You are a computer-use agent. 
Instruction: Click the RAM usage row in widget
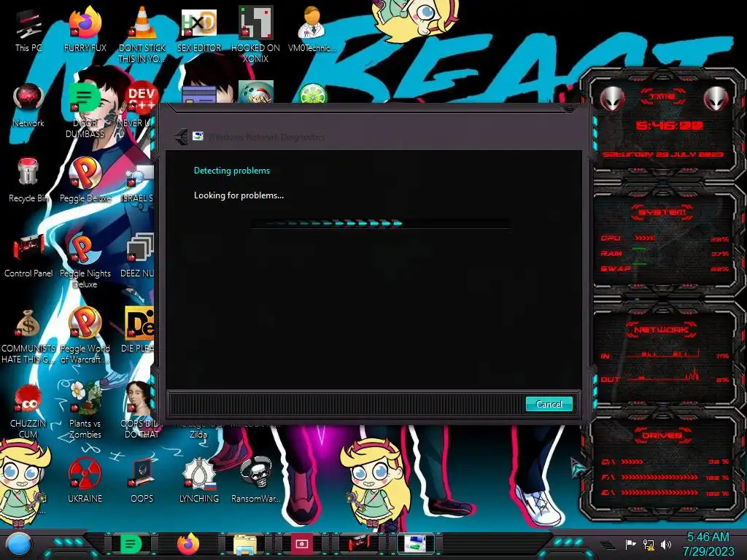click(x=665, y=253)
